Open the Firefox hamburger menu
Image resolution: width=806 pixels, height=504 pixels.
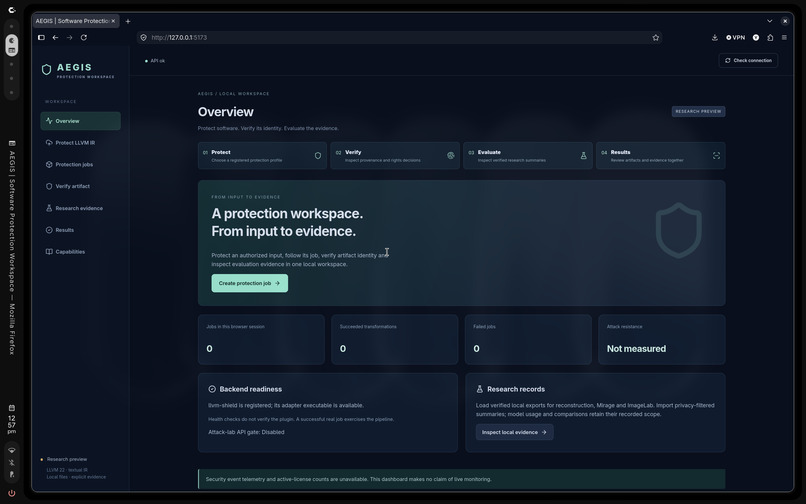784,38
